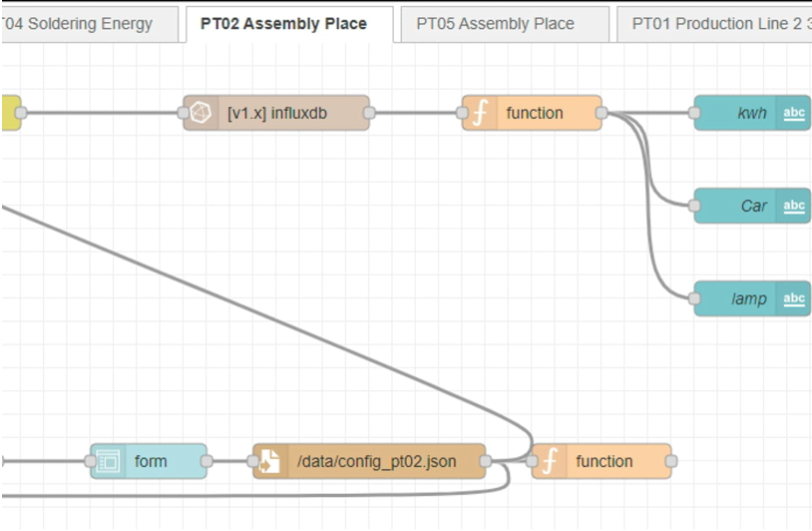This screenshot has width=812, height=531.
Task: Click the Car node's input port
Action: pos(694,207)
